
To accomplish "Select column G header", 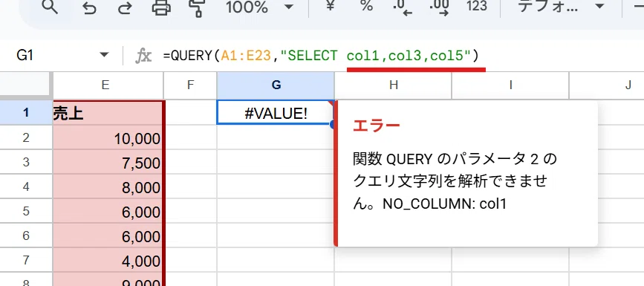I will pos(276,85).
